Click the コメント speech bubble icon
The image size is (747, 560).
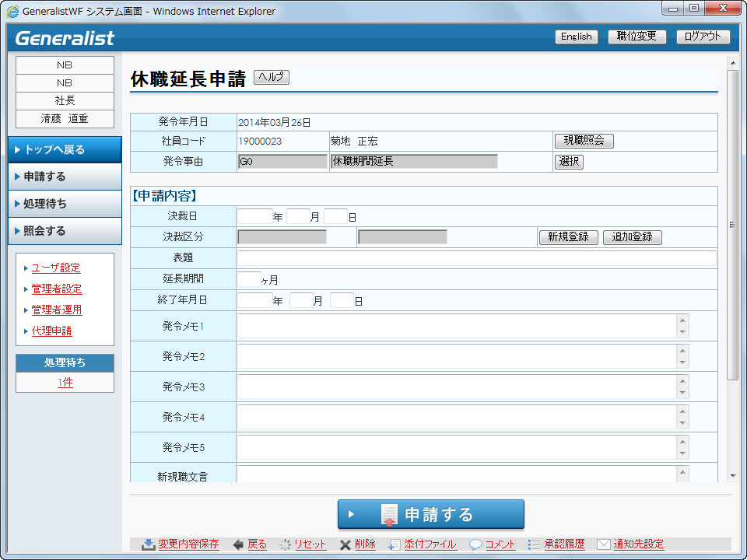pos(475,544)
